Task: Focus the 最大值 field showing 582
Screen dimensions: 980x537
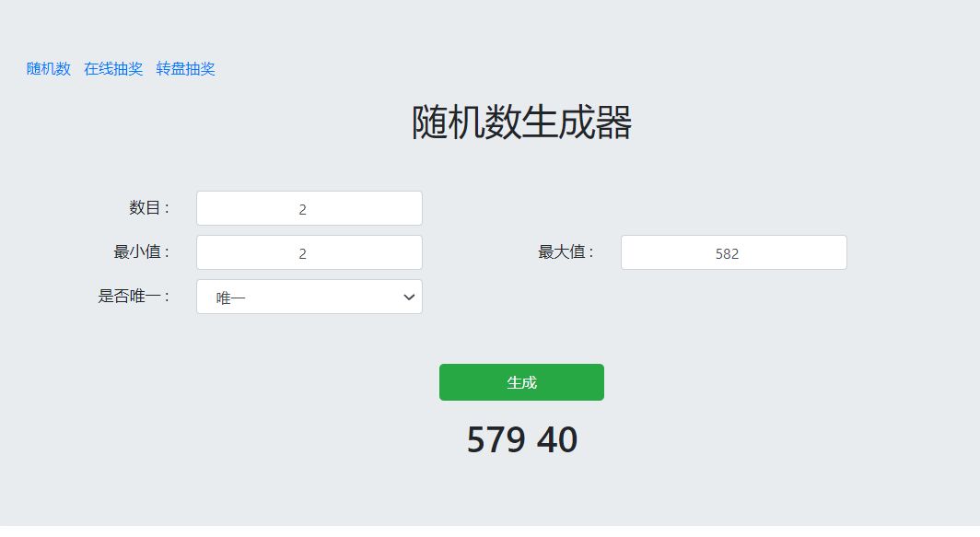Action: [x=734, y=252]
